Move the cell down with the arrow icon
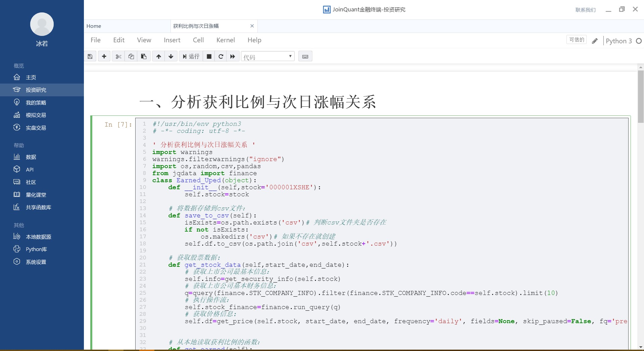Screen dimensions: 644x351 tap(171, 56)
